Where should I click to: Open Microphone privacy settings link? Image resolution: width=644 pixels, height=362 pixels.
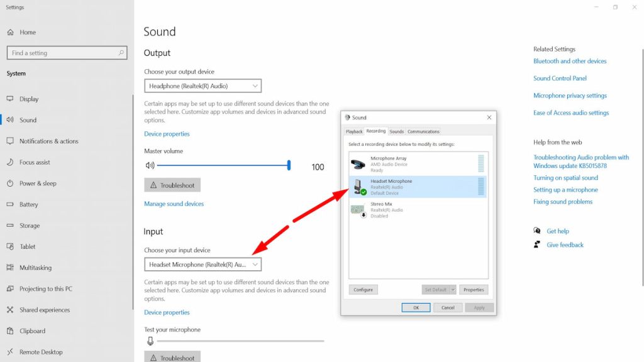(x=570, y=96)
